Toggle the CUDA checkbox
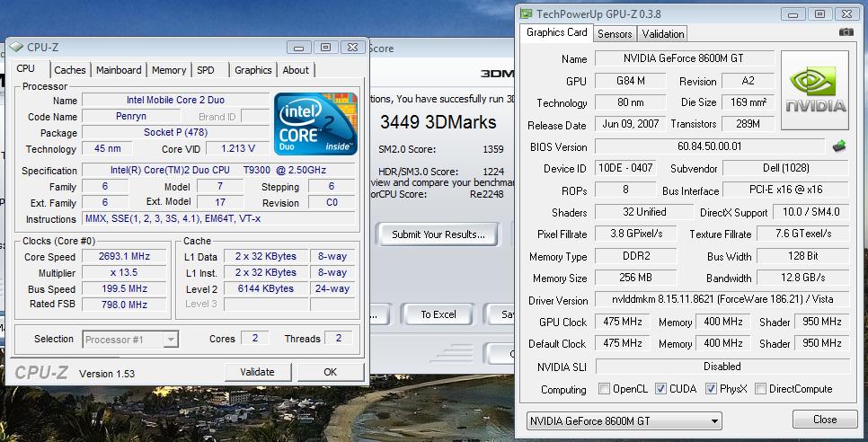 click(x=660, y=389)
